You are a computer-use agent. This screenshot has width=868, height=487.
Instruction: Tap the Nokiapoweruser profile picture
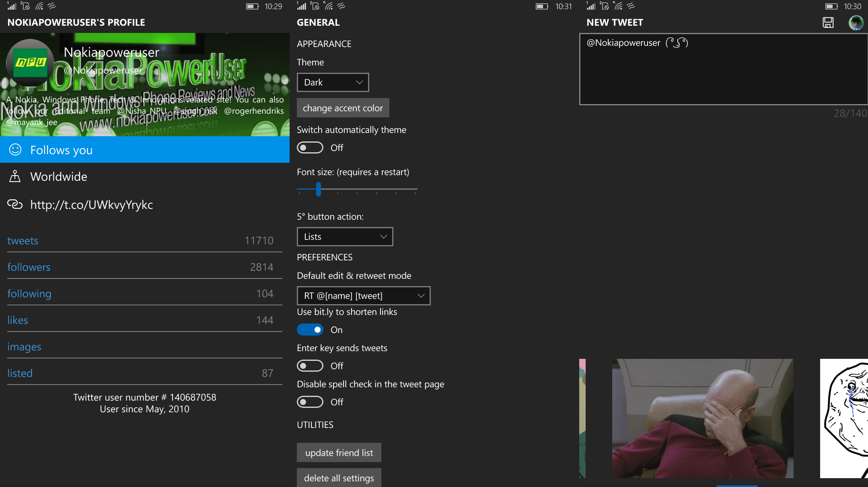tap(30, 63)
